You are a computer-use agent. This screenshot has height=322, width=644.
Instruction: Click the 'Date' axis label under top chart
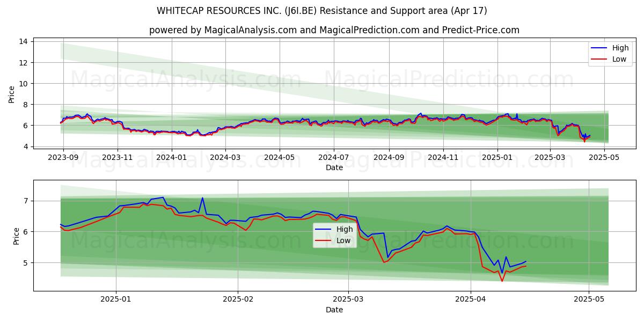tap(334, 167)
